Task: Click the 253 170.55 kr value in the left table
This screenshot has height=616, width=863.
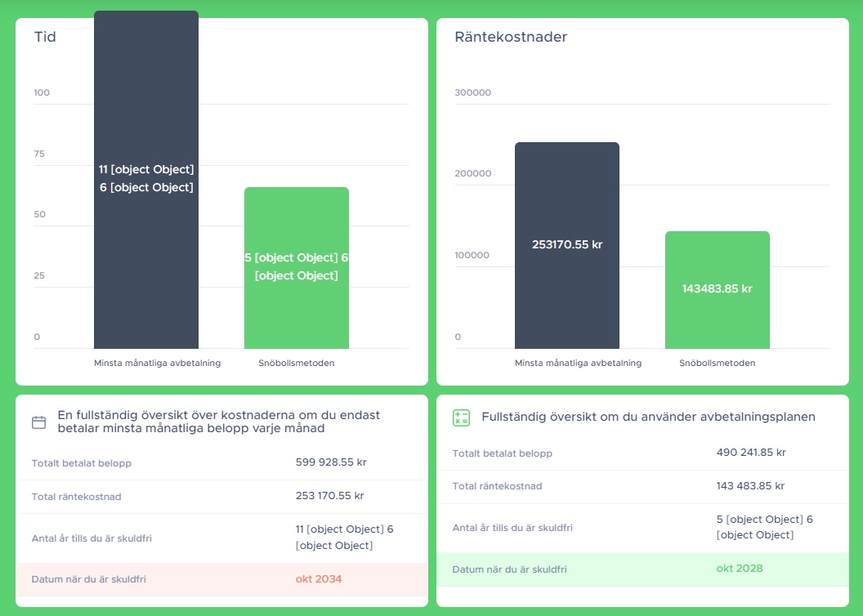Action: pos(329,496)
